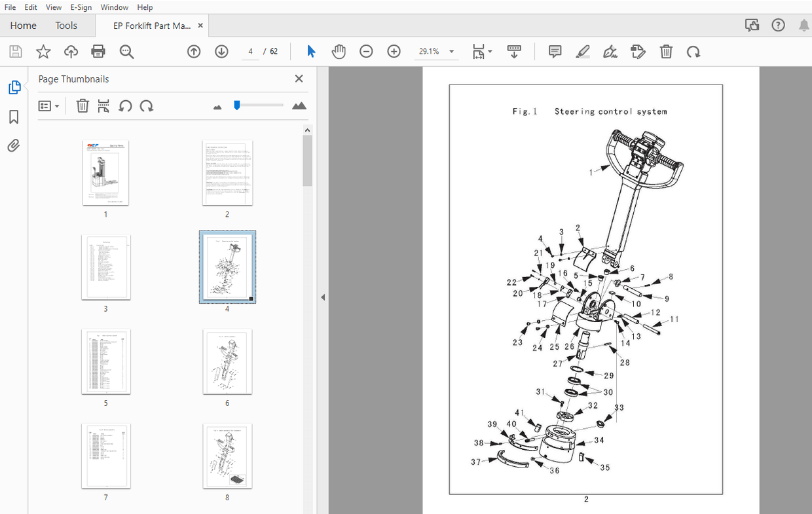Delete selected page with thumbnail trash icon

83,105
